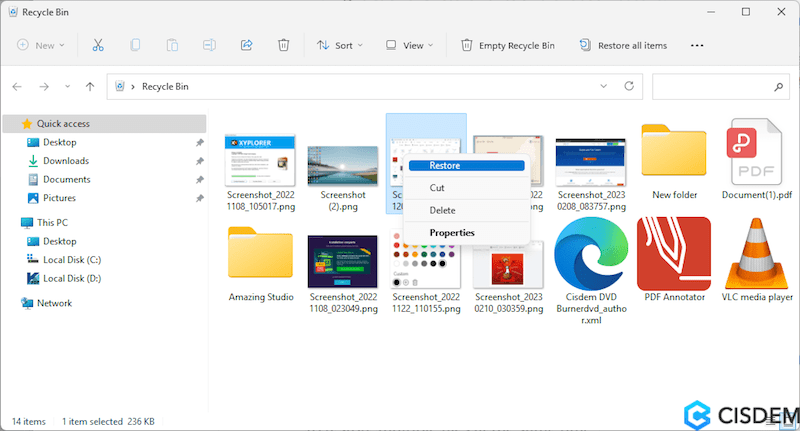Click Restore all items button
Image resolution: width=800 pixels, height=431 pixels.
pyautogui.click(x=623, y=45)
